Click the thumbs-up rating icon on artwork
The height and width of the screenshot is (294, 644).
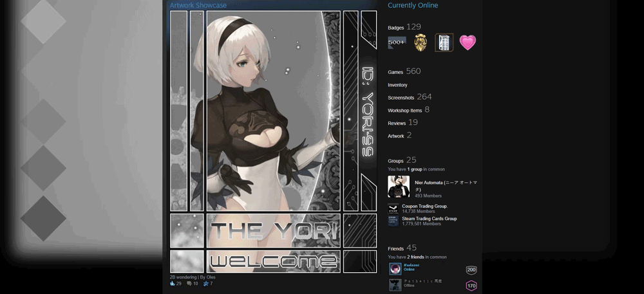(173, 283)
